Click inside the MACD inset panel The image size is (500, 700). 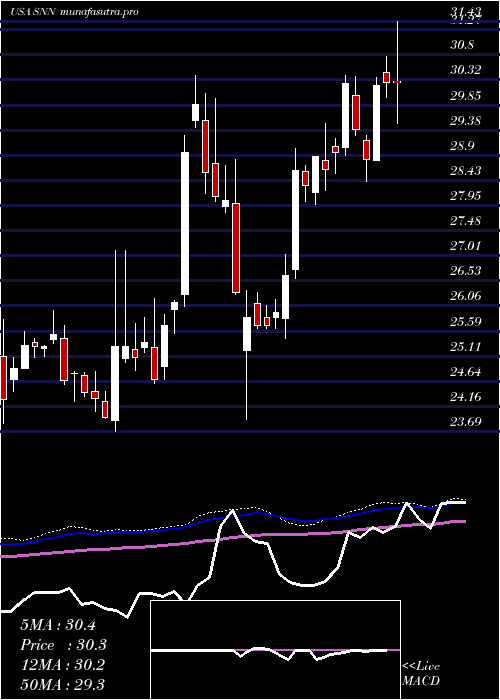tap(275, 650)
